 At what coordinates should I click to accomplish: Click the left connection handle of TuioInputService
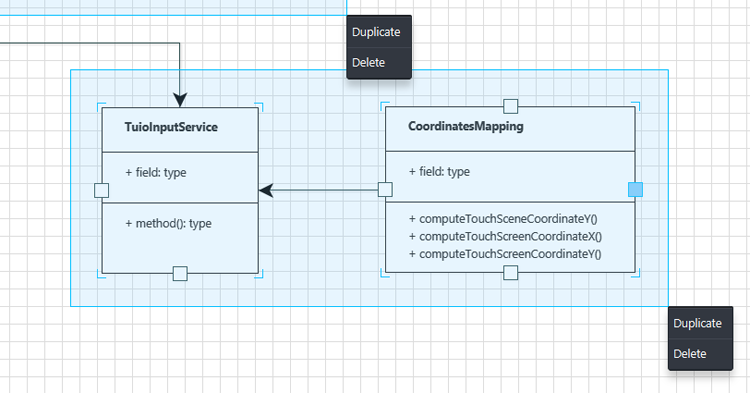(101, 190)
